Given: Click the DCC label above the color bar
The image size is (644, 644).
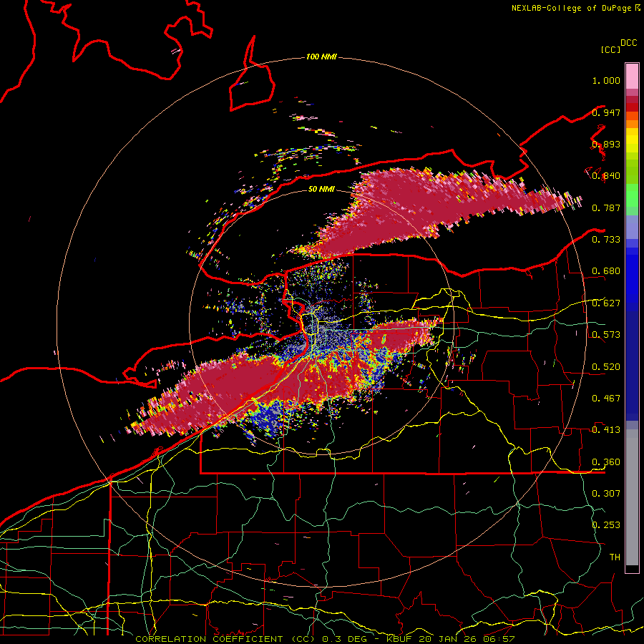Looking at the screenshot, I should [x=629, y=43].
